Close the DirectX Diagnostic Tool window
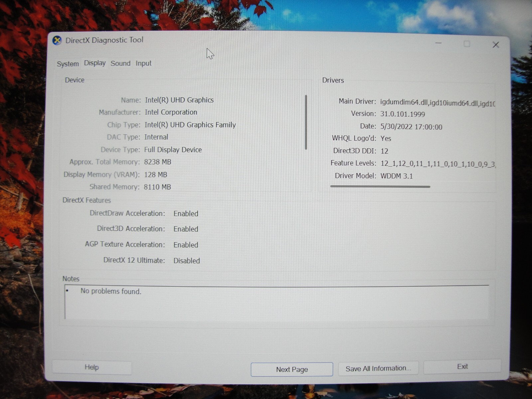Image resolution: width=532 pixels, height=399 pixels. tap(496, 45)
